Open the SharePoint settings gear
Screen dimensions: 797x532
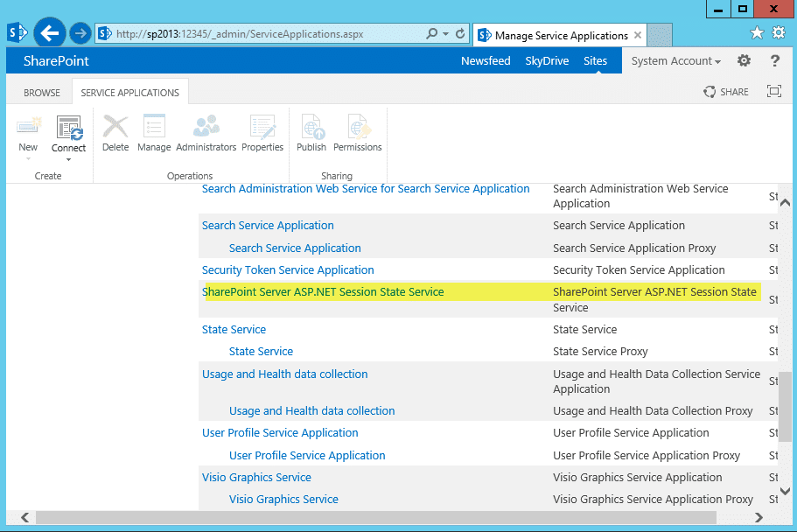[x=745, y=60]
